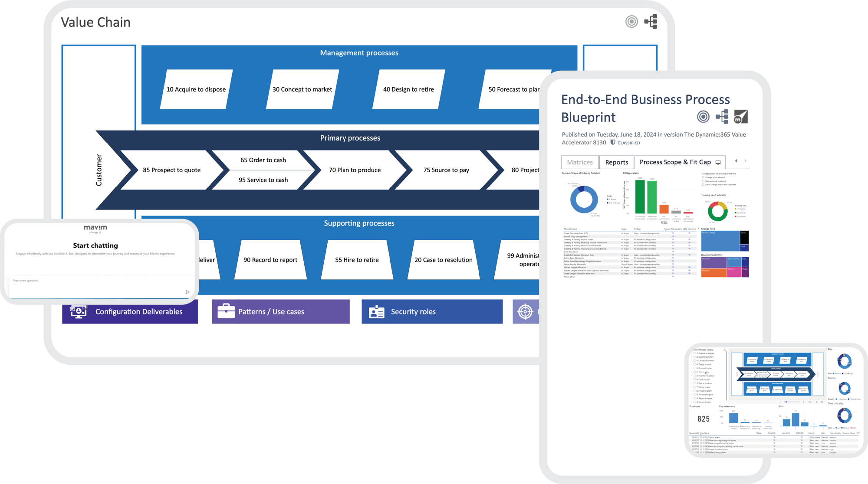Click the Configuration Deliverables icon
Screen dimensions: 868x484
78,311
